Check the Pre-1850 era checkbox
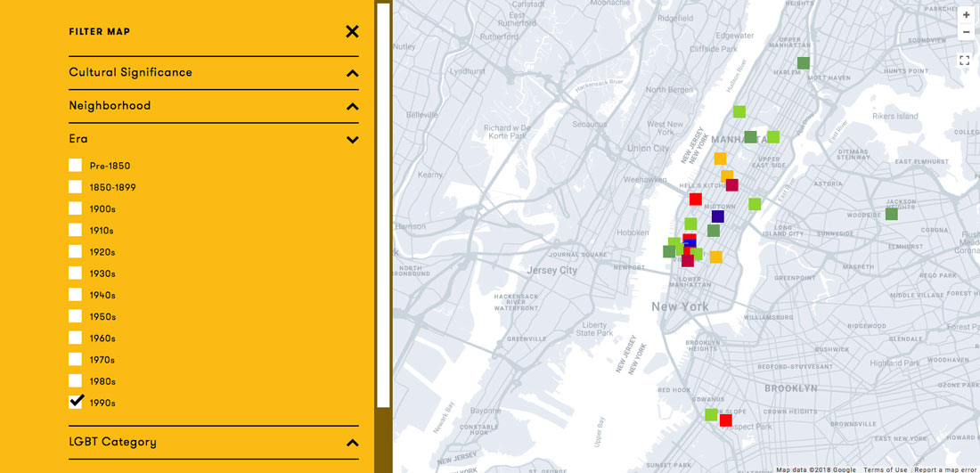The image size is (980, 473). tap(76, 166)
